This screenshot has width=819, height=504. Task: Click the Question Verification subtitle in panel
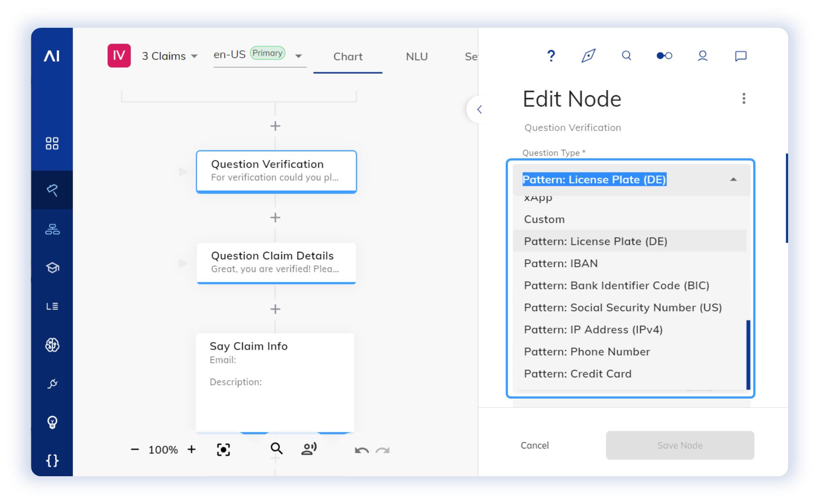coord(572,127)
